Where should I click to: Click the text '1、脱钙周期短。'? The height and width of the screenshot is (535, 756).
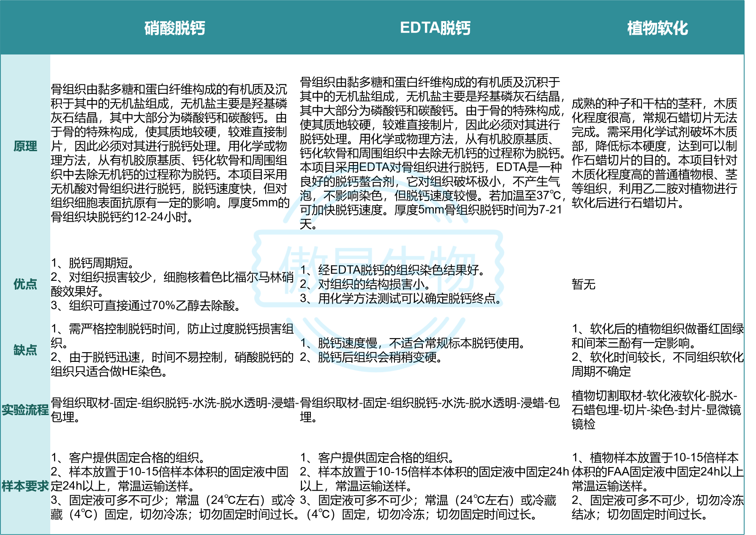pos(93,263)
